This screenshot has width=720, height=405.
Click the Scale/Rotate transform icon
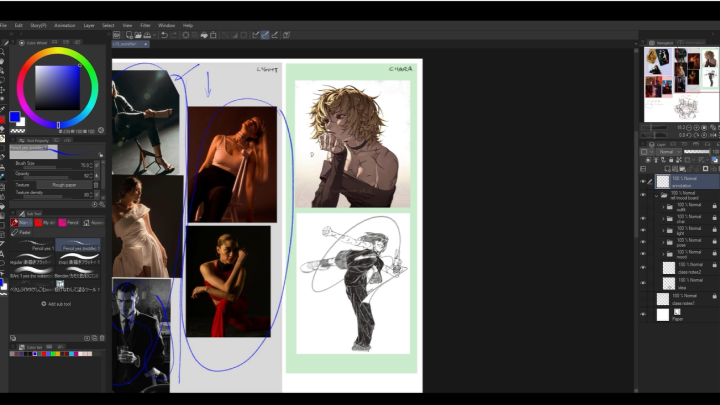pyautogui.click(x=214, y=35)
